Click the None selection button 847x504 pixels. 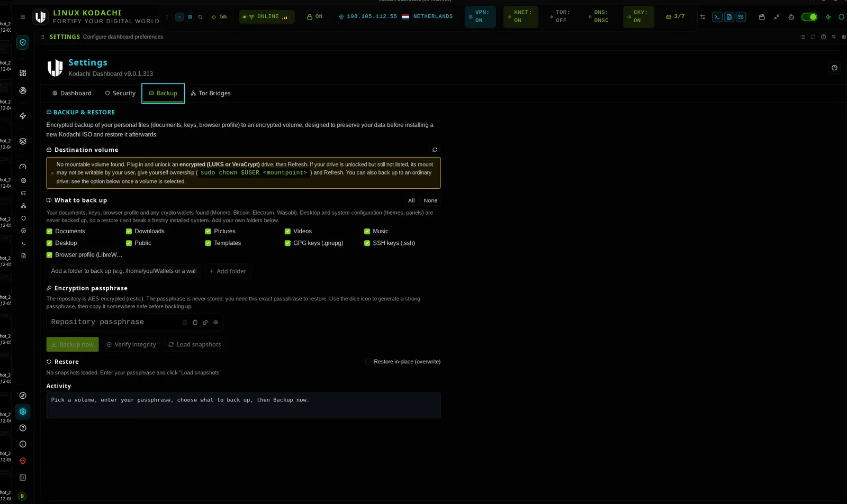[430, 200]
